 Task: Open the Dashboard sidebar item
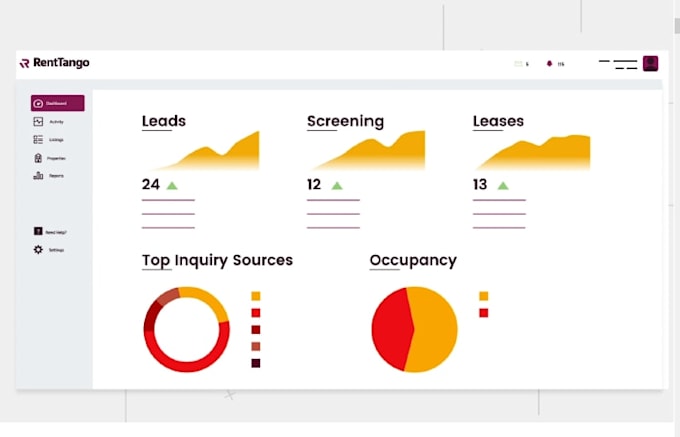pyautogui.click(x=58, y=103)
